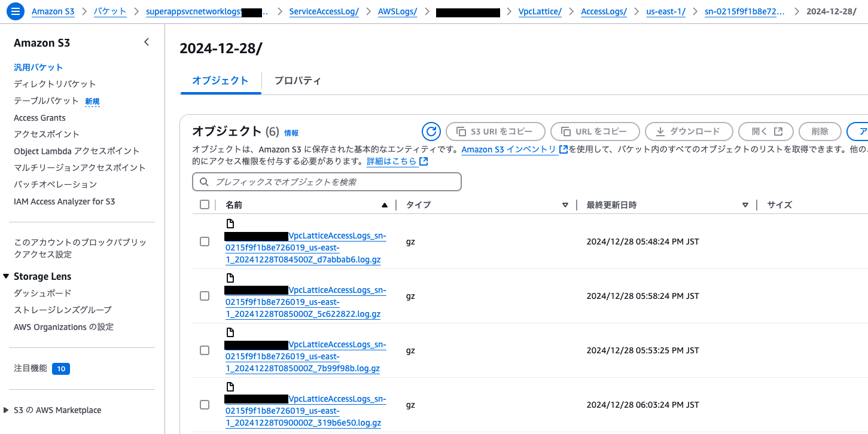This screenshot has height=434, width=868.
Task: Open the hamburger navigation menu icon
Action: pos(16,11)
